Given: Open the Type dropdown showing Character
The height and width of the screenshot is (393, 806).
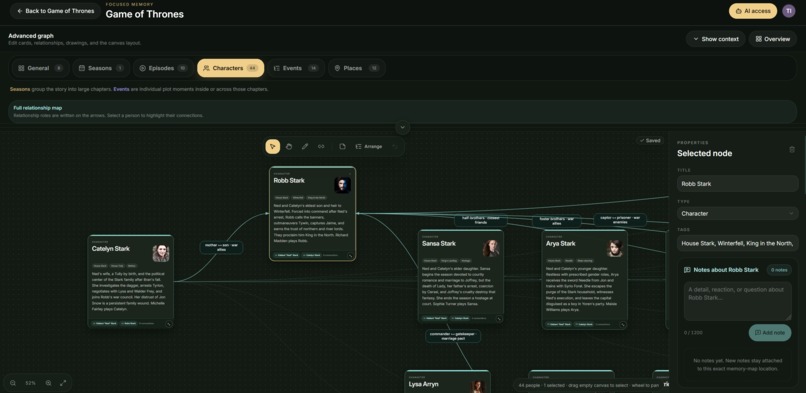Looking at the screenshot, I should 738,213.
